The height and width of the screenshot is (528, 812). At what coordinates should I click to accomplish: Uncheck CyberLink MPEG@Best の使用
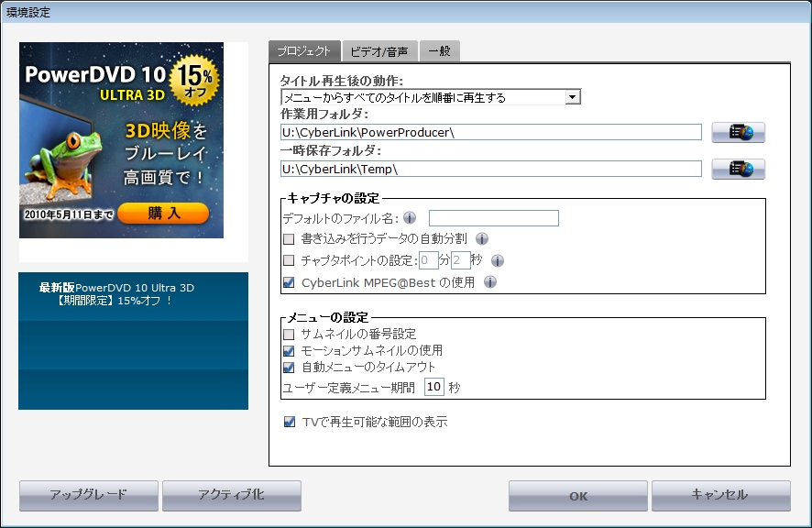pyautogui.click(x=289, y=282)
